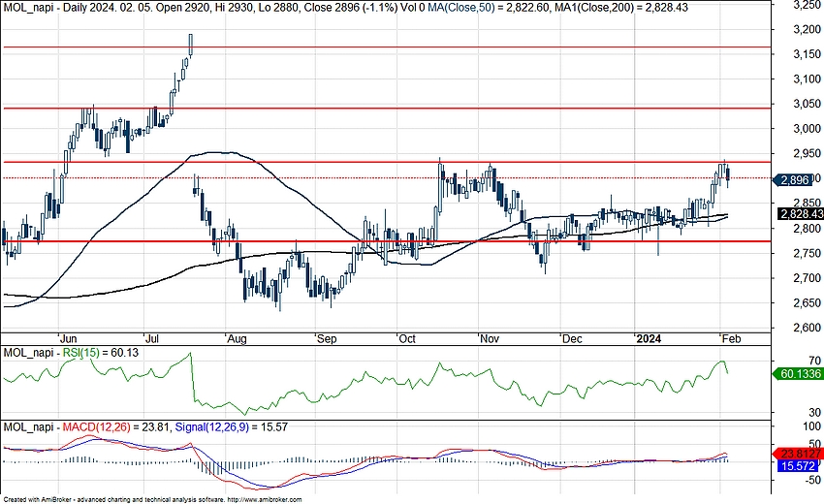
Task: Select the red 23.8127 MACD value tag
Action: 798,454
